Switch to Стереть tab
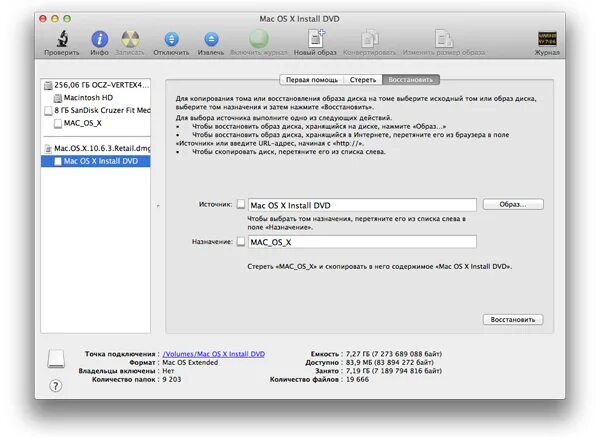This screenshot has height=437, width=600. [363, 80]
